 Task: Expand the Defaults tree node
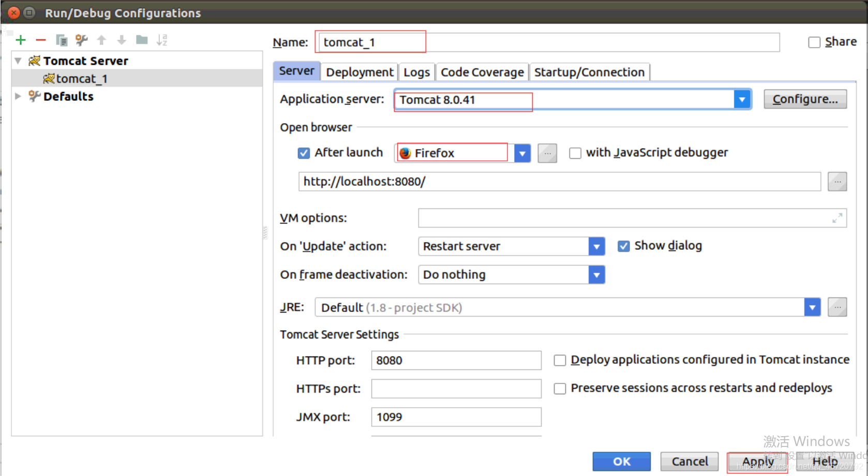[x=18, y=96]
